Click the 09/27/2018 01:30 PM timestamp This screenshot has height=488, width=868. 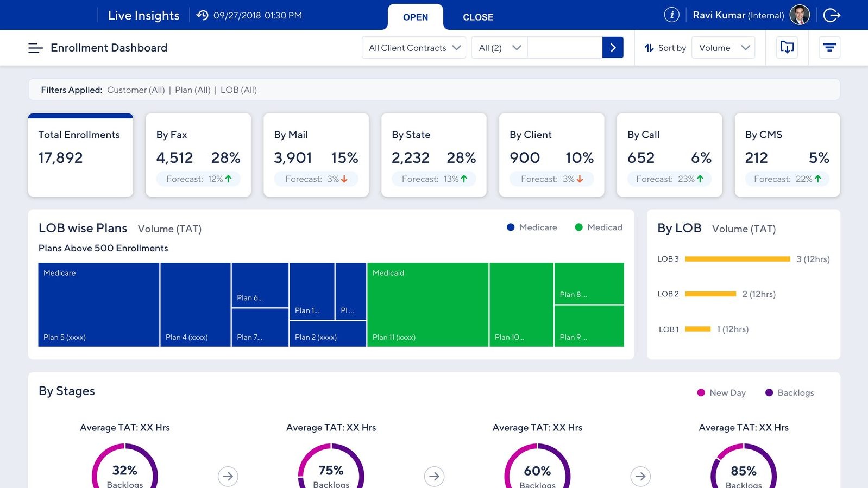(x=257, y=15)
